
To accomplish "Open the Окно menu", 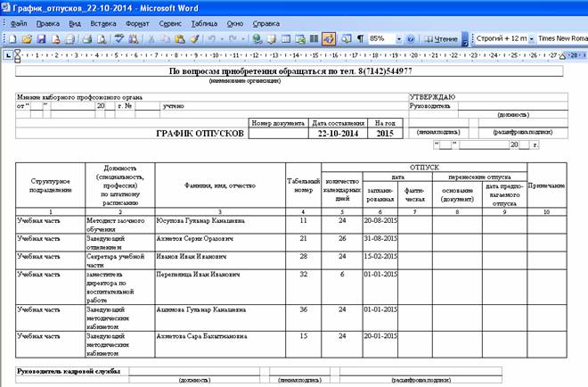I will tap(234, 23).
